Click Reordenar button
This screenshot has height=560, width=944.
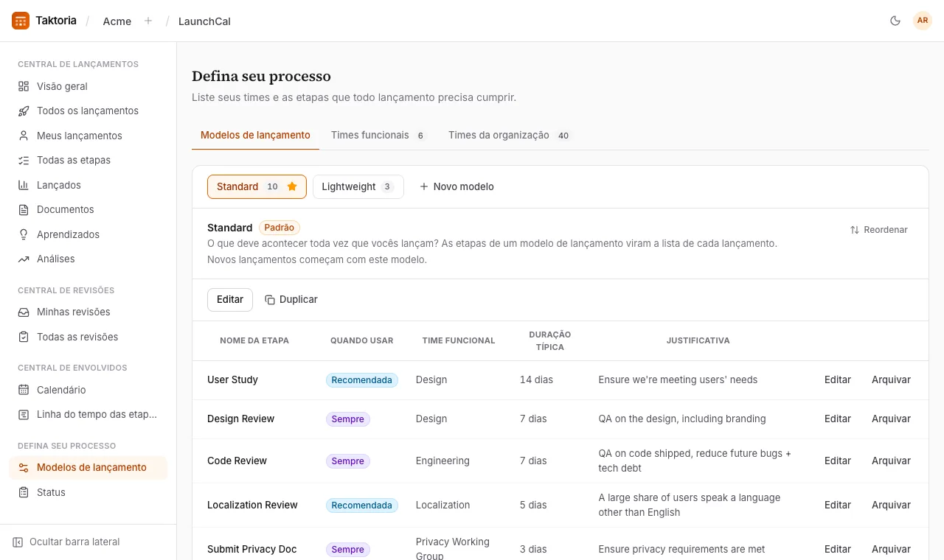878,230
